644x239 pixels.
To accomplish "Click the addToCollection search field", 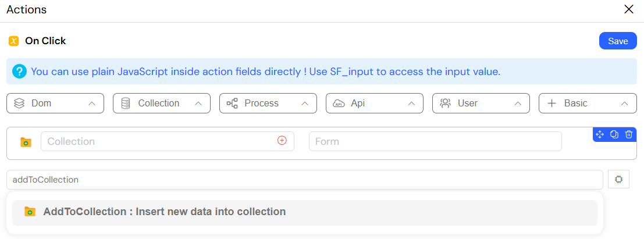I will (x=305, y=180).
